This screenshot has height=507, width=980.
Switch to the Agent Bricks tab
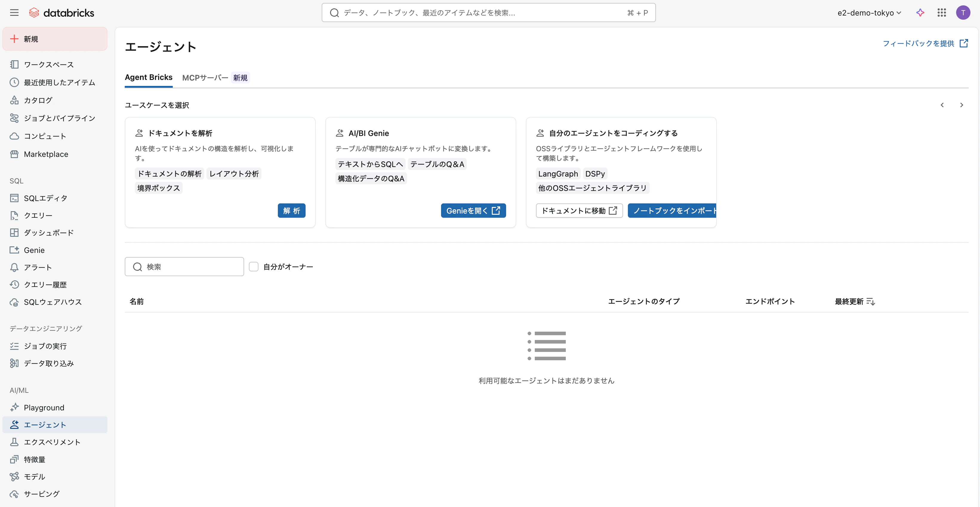click(148, 77)
